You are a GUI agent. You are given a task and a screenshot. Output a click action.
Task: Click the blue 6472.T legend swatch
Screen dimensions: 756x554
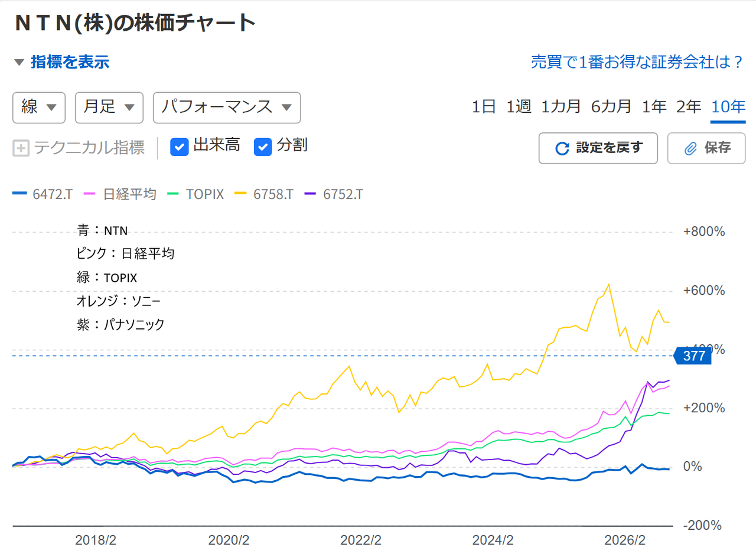20,194
